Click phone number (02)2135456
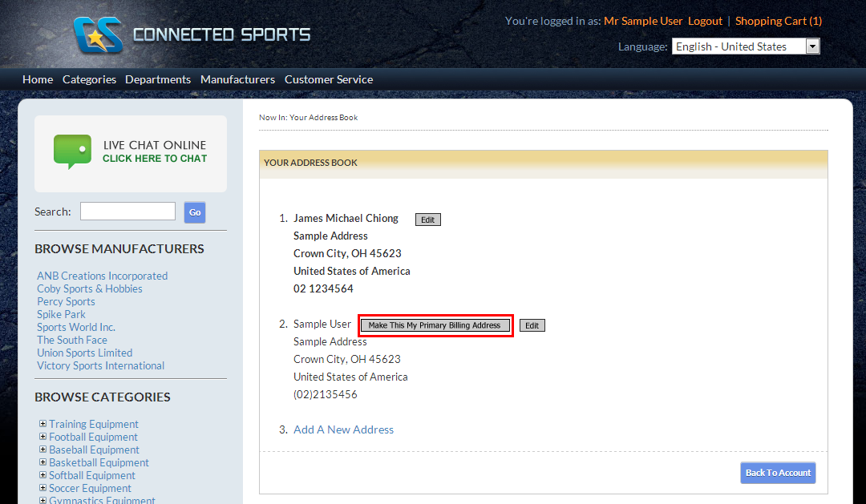The image size is (866, 504). tap(326, 395)
